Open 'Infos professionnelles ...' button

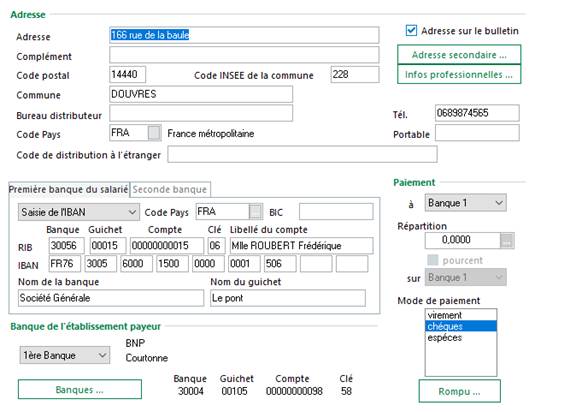[x=459, y=75]
